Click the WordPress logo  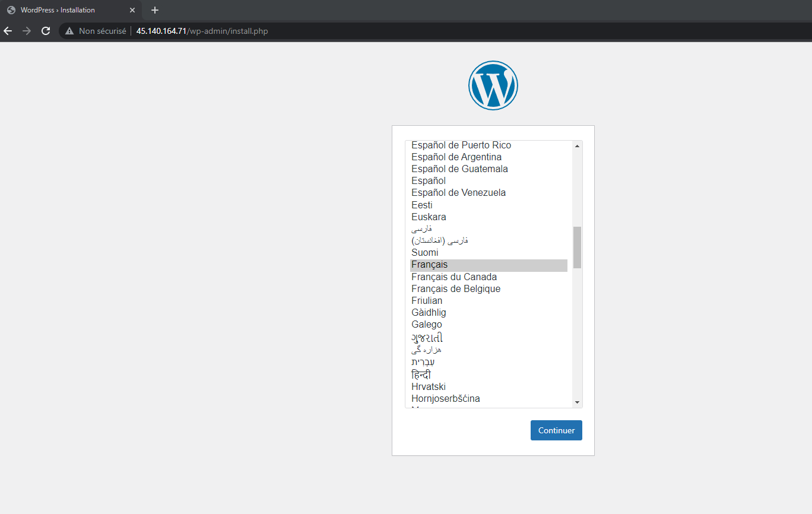coord(493,85)
